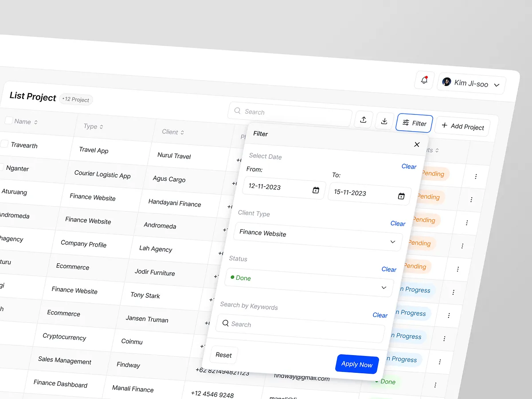Click the magnifier icon in Search by Keywords
This screenshot has height=399, width=532.
tap(226, 324)
